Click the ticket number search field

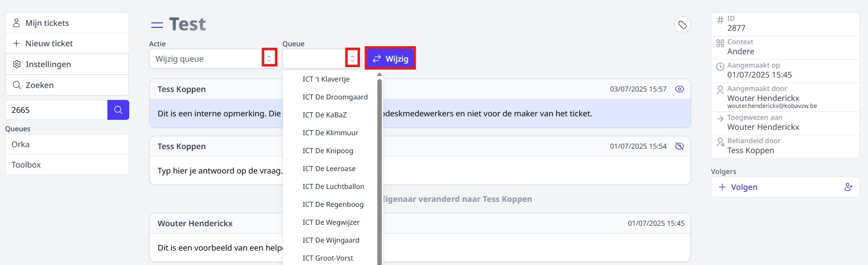coord(56,110)
